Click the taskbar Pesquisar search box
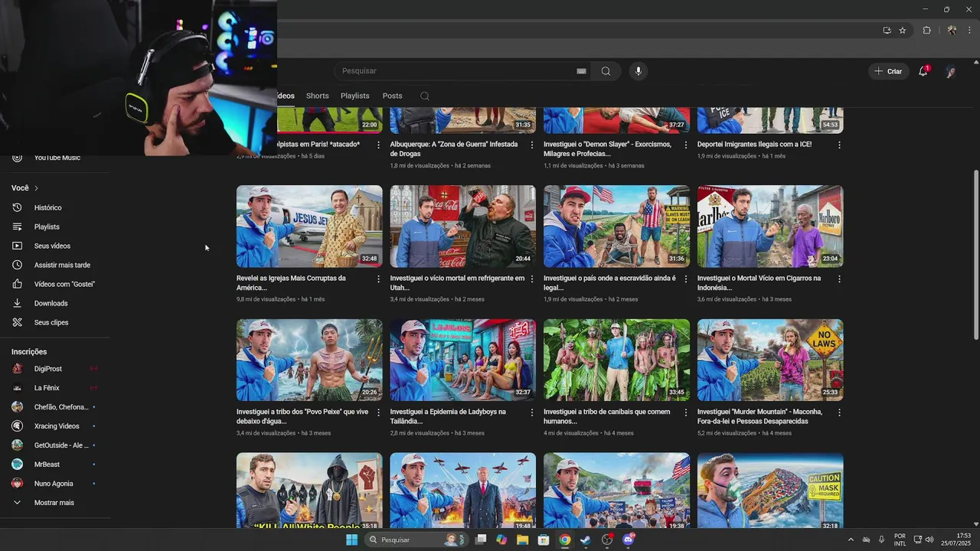This screenshot has width=980, height=551. point(416,540)
